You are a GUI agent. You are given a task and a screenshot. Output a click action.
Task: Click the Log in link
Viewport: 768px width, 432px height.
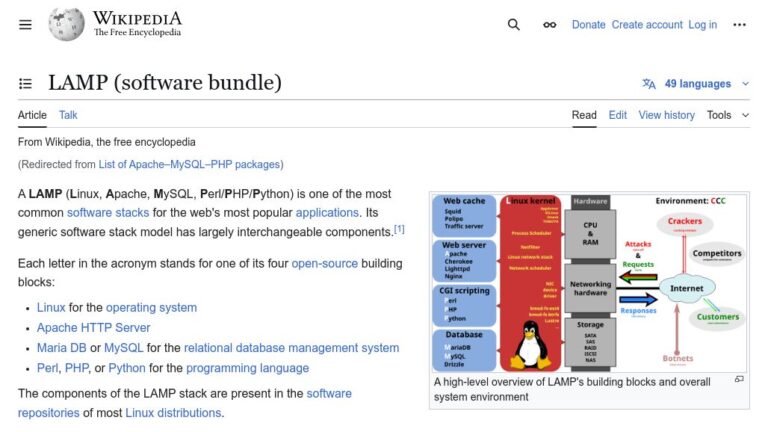click(702, 24)
